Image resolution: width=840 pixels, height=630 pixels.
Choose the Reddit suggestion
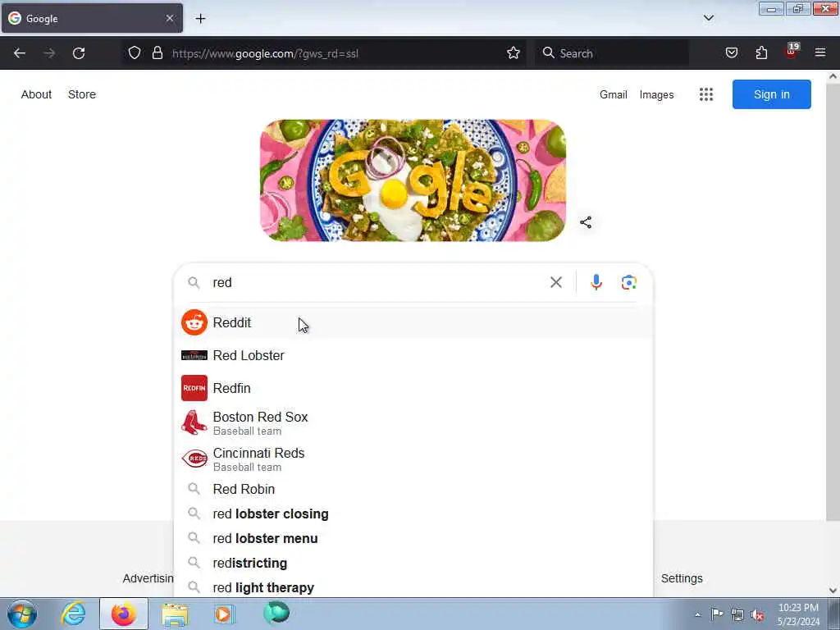(x=413, y=322)
